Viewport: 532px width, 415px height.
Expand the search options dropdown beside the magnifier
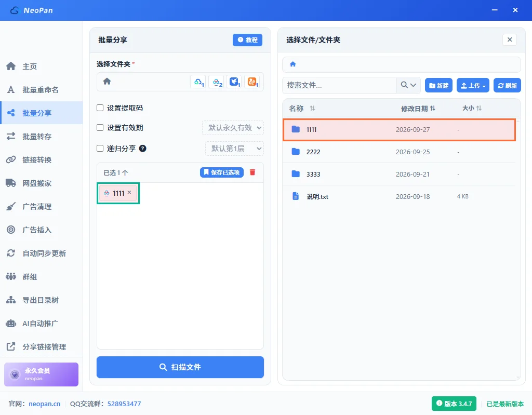click(413, 85)
